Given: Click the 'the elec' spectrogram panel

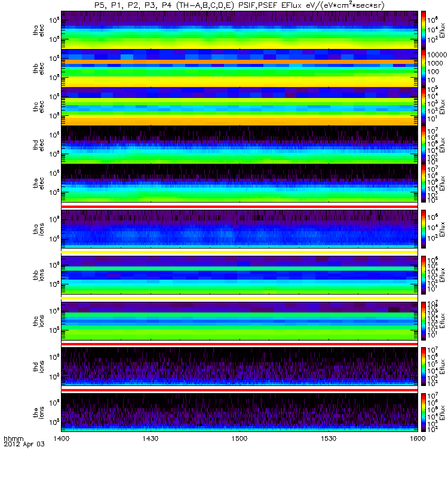Looking at the screenshot, I should coord(240,183).
